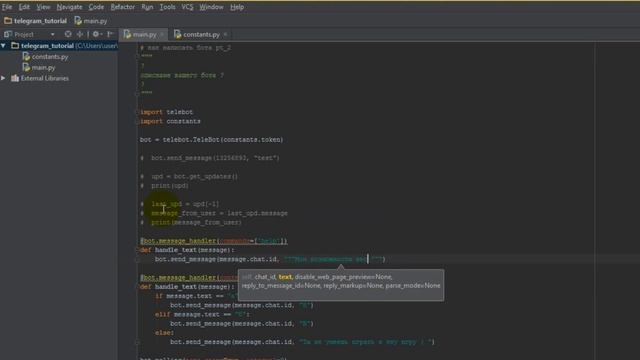Click the 'import constants' code line

[x=170, y=121]
